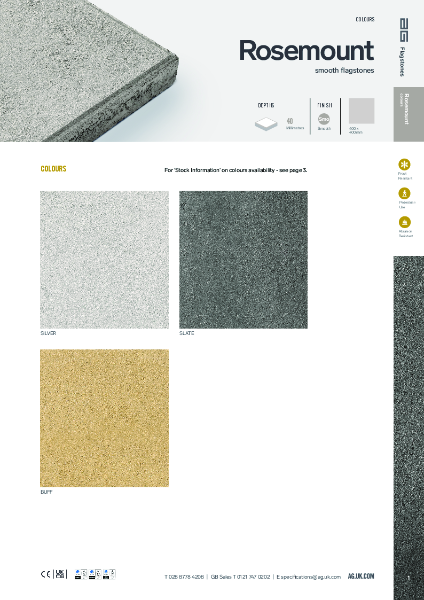Click the Rosemount title
424x600 pixels.
pos(307,51)
